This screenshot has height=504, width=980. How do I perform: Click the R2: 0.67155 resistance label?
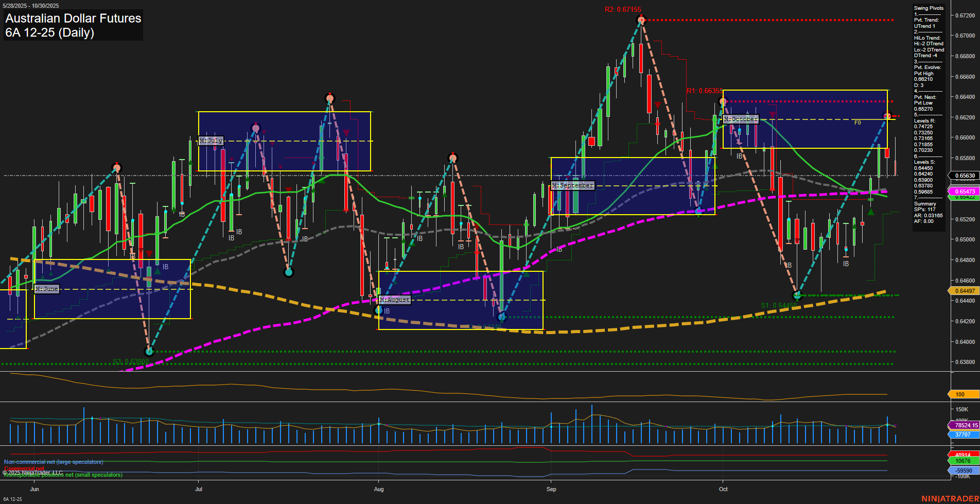[622, 9]
